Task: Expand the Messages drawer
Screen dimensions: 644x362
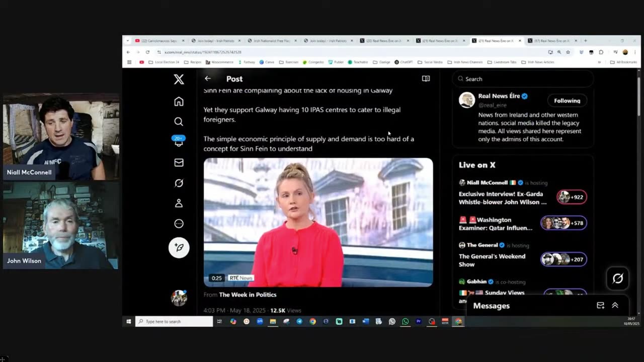Action: 615,305
